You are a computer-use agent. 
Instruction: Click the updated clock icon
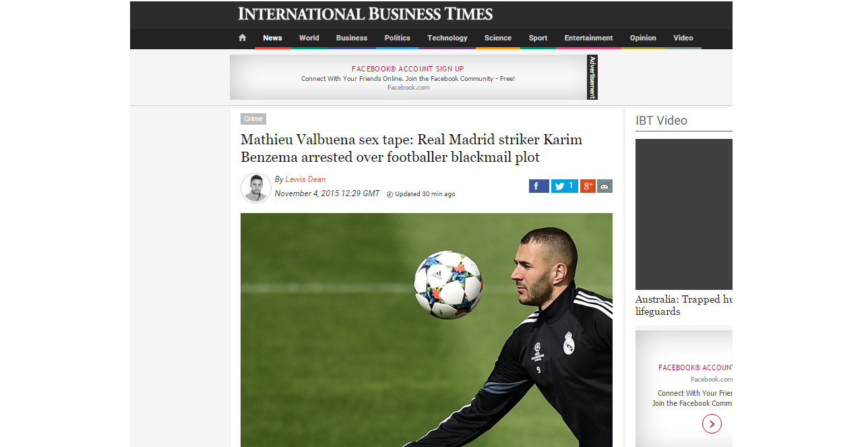pos(390,194)
